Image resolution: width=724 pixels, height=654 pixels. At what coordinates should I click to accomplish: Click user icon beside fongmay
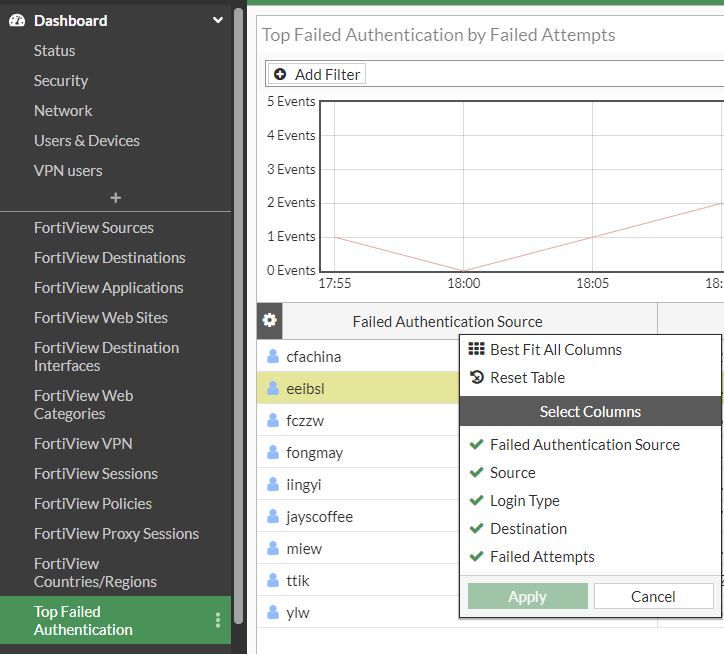[273, 452]
